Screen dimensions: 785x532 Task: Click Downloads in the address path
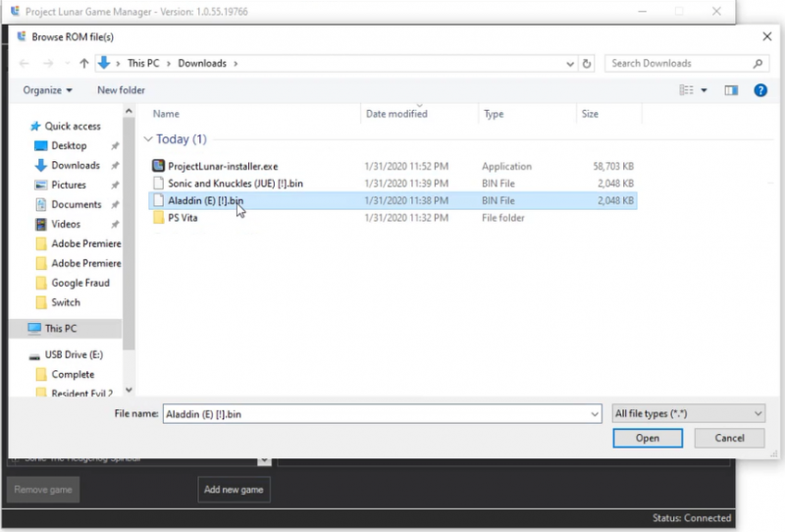click(x=202, y=63)
